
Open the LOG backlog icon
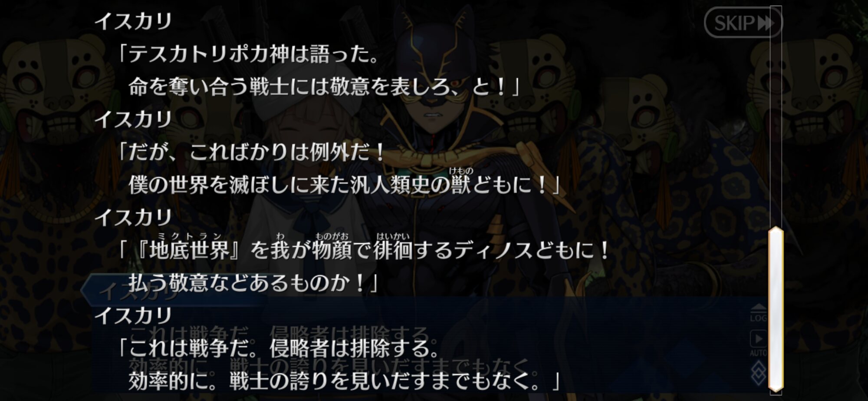pyautogui.click(x=758, y=313)
